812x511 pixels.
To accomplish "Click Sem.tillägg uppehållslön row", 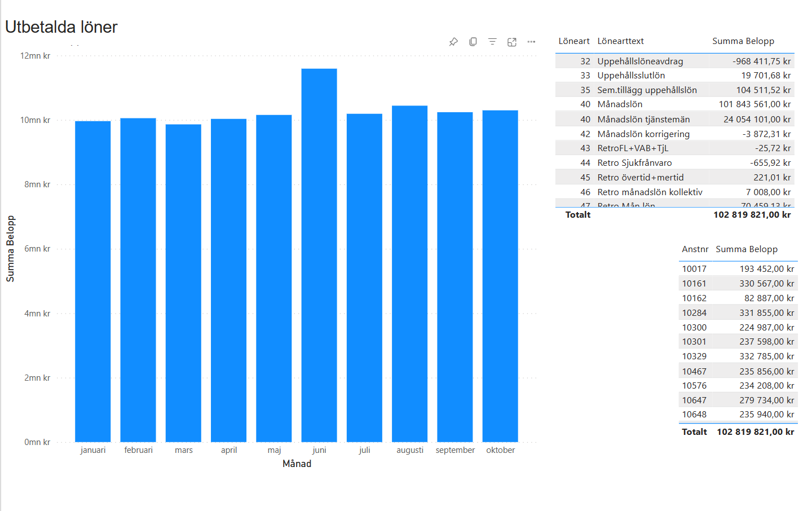I will pos(675,90).
